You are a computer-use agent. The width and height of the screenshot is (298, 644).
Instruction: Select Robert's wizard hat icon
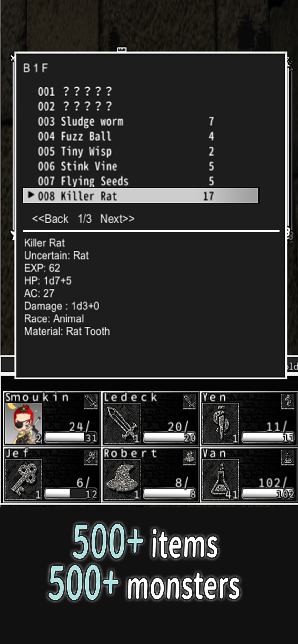[122, 479]
